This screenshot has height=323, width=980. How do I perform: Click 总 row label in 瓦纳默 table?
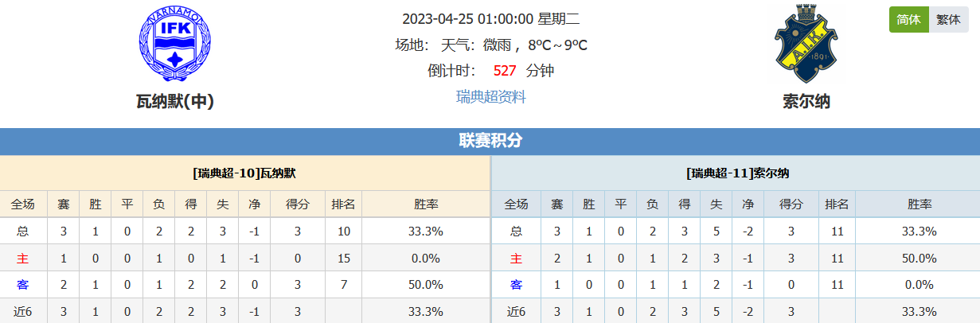pos(23,232)
